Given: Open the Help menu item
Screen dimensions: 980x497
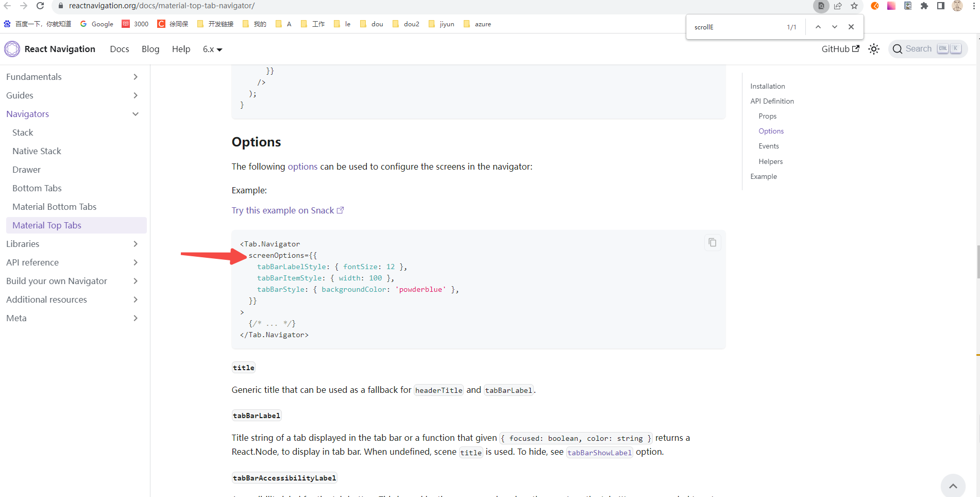Looking at the screenshot, I should tap(181, 49).
